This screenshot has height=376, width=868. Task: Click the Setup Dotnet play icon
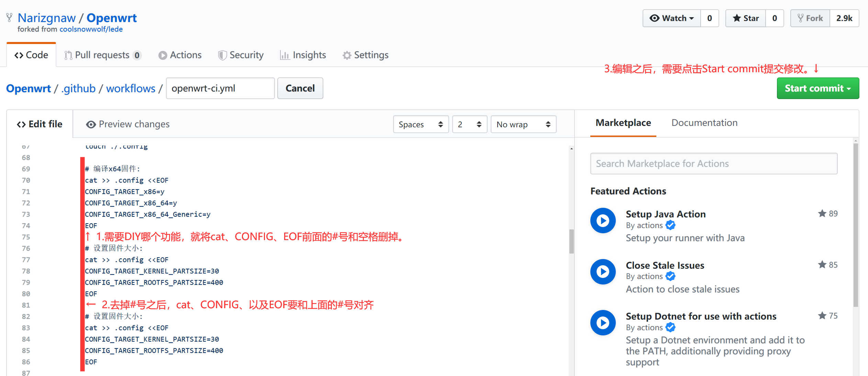click(x=603, y=322)
